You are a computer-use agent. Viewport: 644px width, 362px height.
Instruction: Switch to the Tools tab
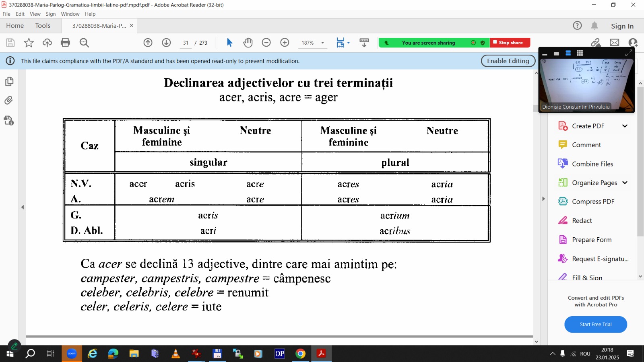click(x=43, y=26)
